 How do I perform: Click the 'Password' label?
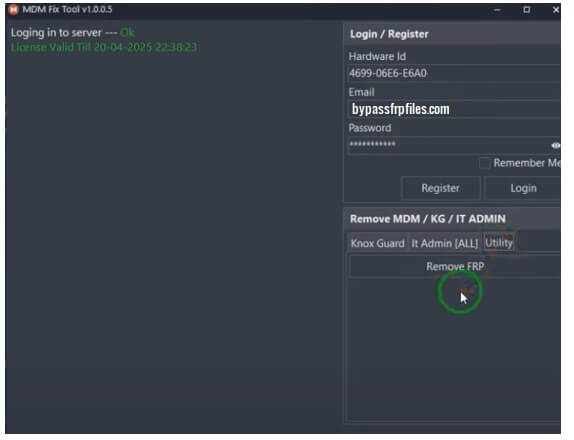(x=370, y=128)
